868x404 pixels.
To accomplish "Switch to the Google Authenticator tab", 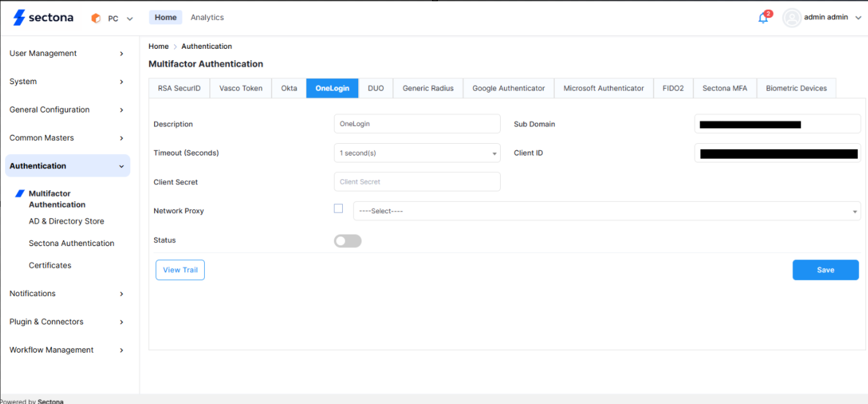I will point(508,89).
